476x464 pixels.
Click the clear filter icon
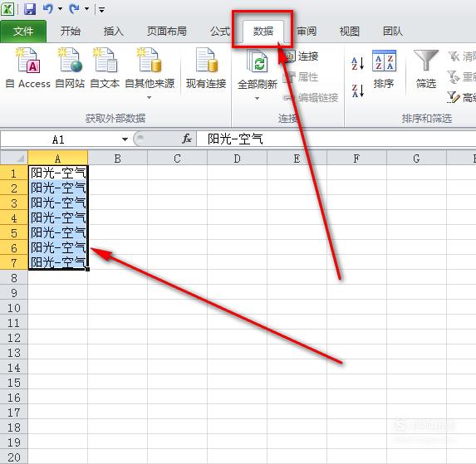coord(454,56)
